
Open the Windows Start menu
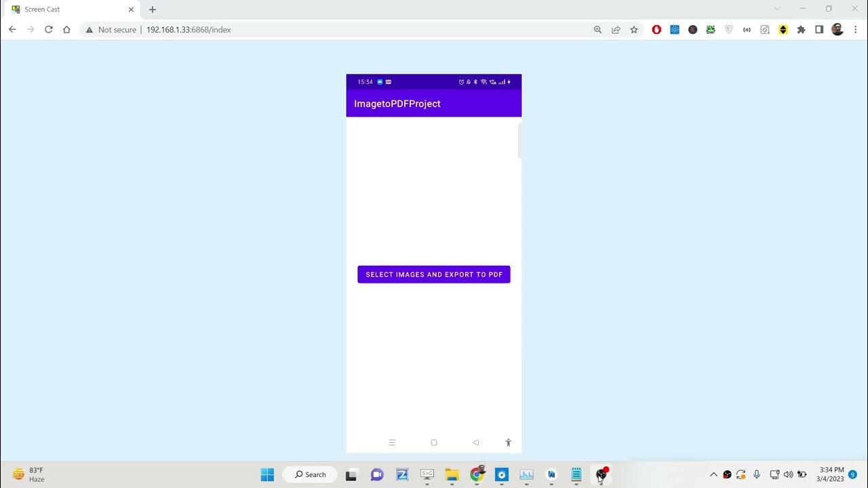[x=267, y=474]
